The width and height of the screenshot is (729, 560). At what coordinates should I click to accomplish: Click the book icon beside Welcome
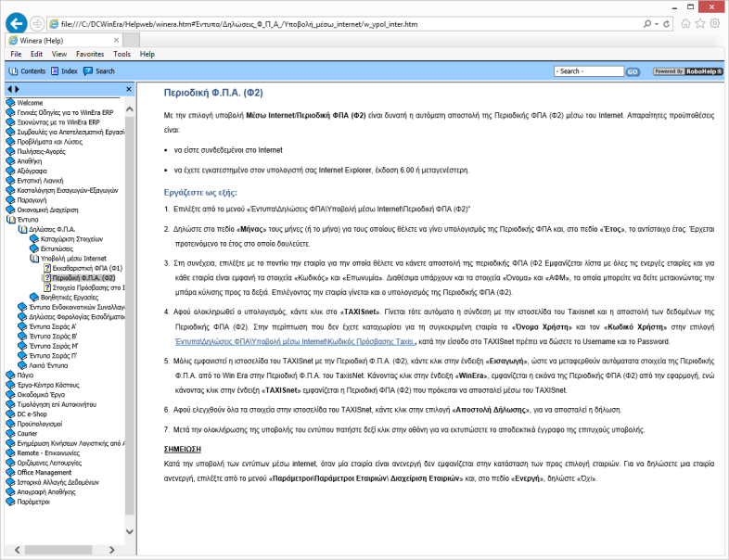(x=10, y=103)
